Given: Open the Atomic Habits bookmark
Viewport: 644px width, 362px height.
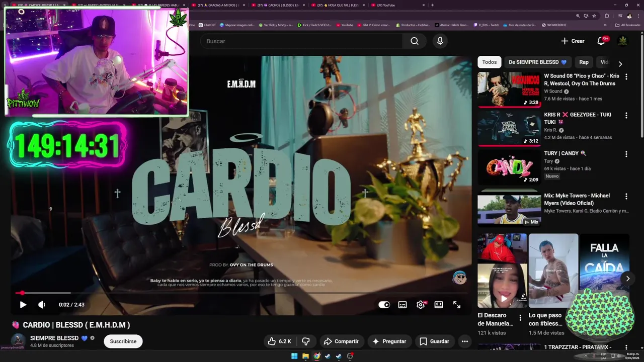Looking at the screenshot, I should pyautogui.click(x=451, y=25).
